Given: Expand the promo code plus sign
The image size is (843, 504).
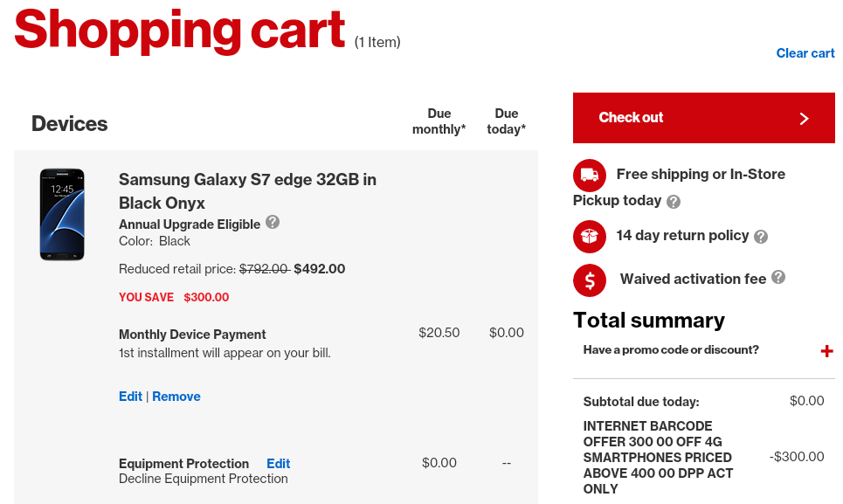Looking at the screenshot, I should [826, 351].
